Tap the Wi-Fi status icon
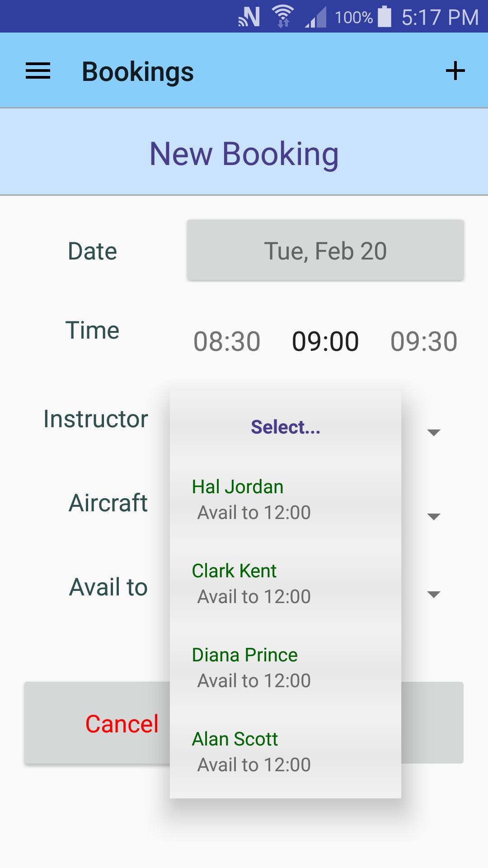 point(283,17)
